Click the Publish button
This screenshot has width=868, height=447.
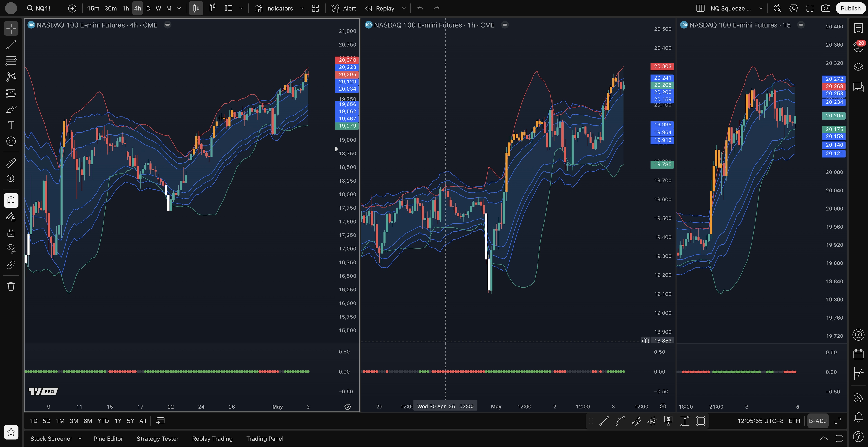pyautogui.click(x=850, y=8)
